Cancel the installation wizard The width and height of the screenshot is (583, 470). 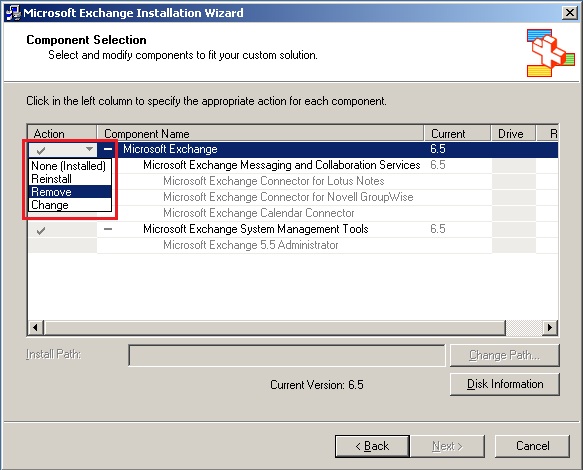pyautogui.click(x=532, y=446)
